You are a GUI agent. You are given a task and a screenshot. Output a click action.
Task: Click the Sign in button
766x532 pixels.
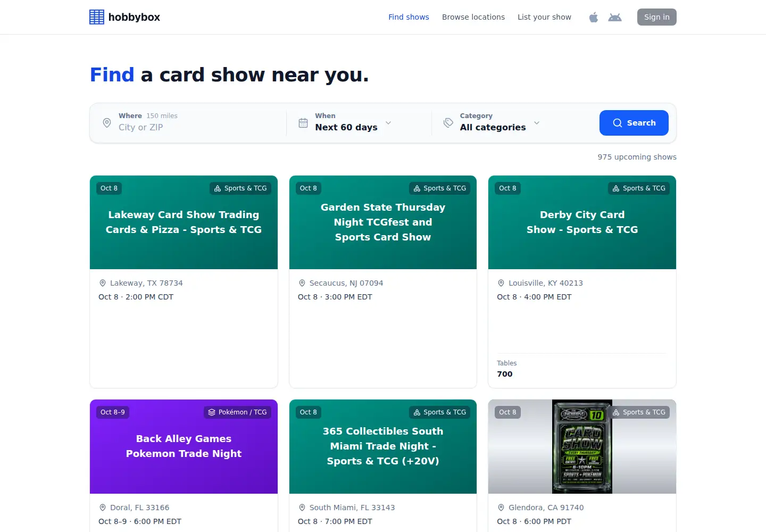657,17
